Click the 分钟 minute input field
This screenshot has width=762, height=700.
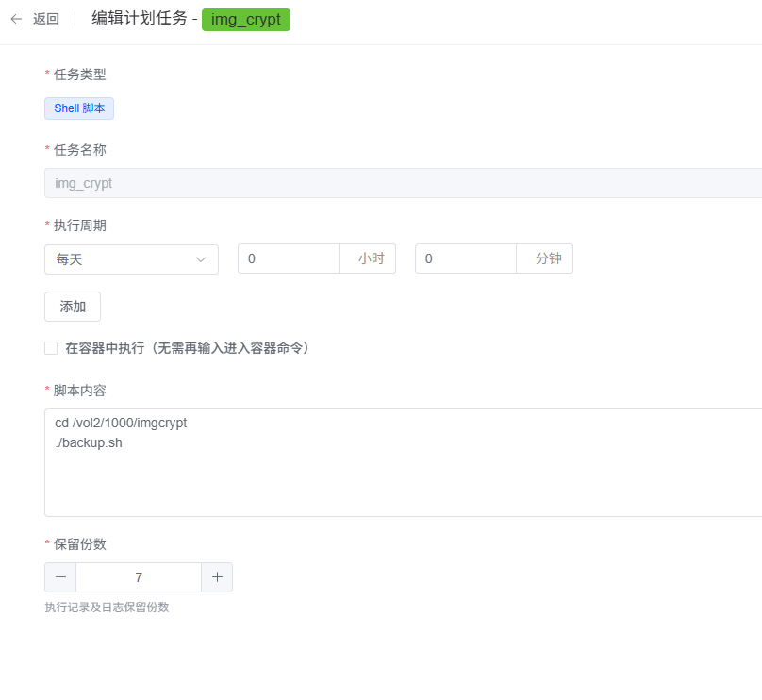click(x=466, y=258)
